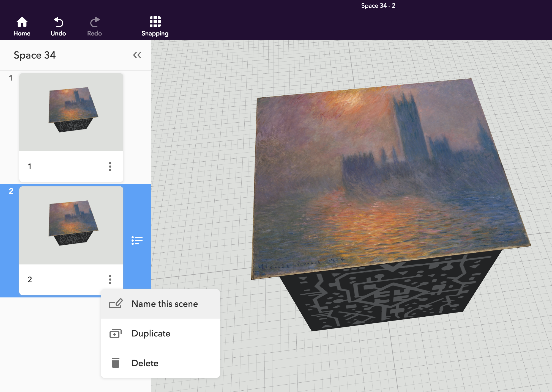
Task: Open three-dot menu for scene 1
Action: click(110, 167)
